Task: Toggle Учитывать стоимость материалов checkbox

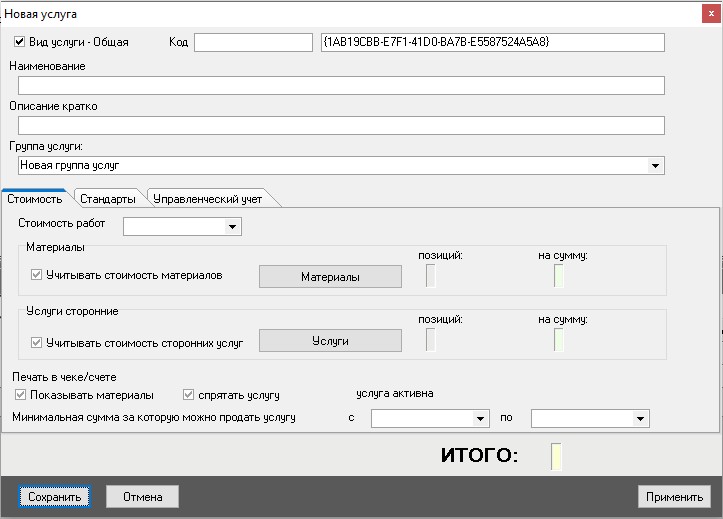Action: coord(37,275)
